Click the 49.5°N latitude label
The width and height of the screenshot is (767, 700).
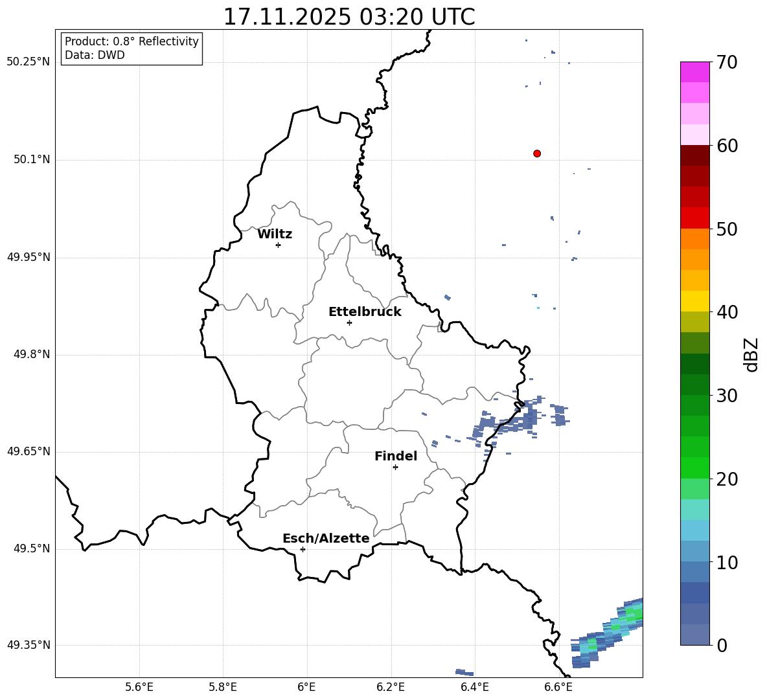(x=32, y=548)
